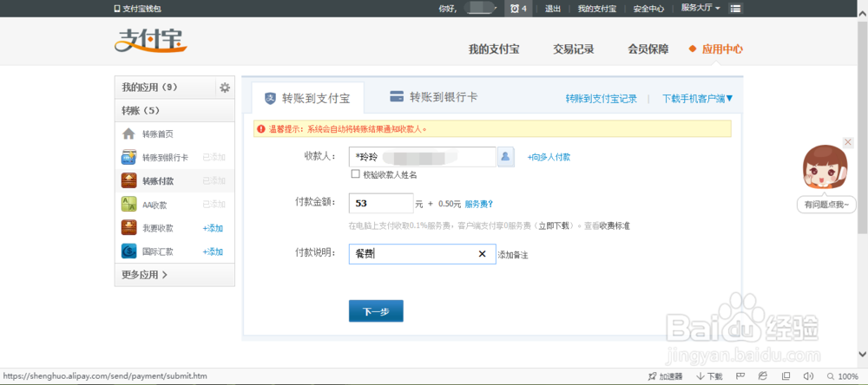Viewport: 868px width, 385px height.
Task: Click +添加 beside 我要收款
Action: [213, 228]
